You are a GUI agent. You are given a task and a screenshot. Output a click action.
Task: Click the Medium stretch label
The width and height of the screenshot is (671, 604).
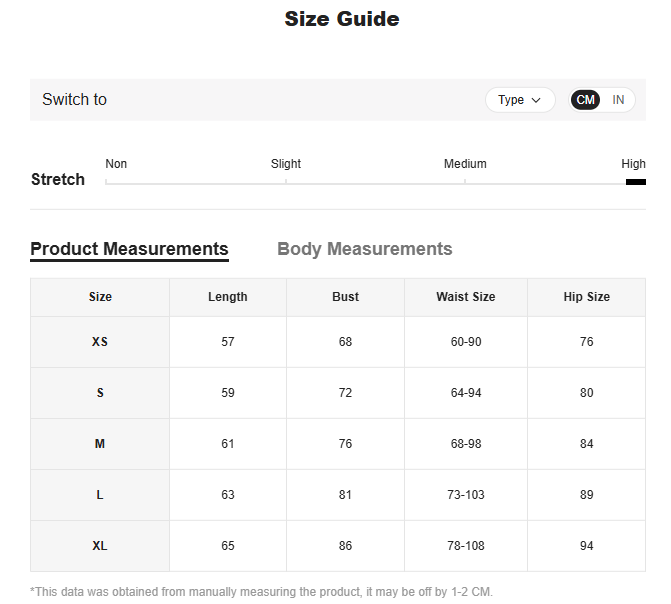click(465, 164)
